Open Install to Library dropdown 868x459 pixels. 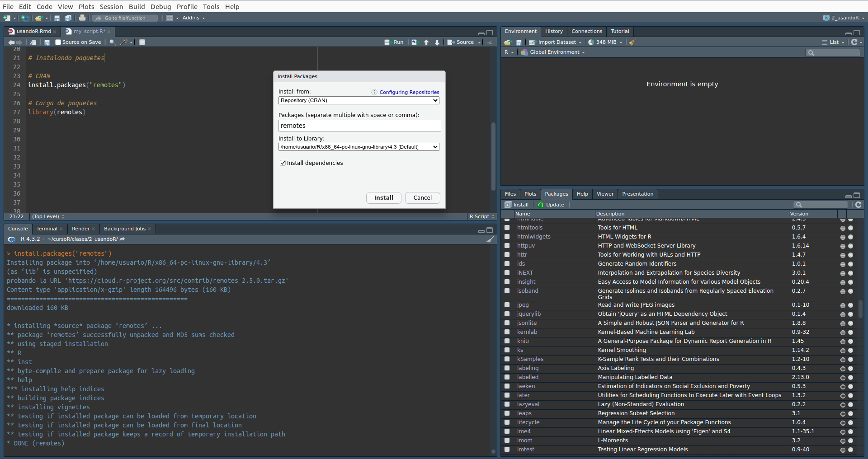pos(359,147)
